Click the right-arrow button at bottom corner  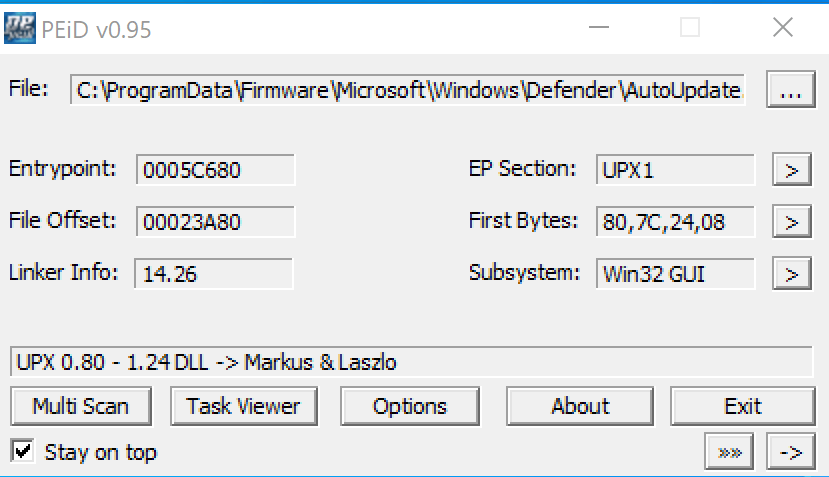coord(790,452)
